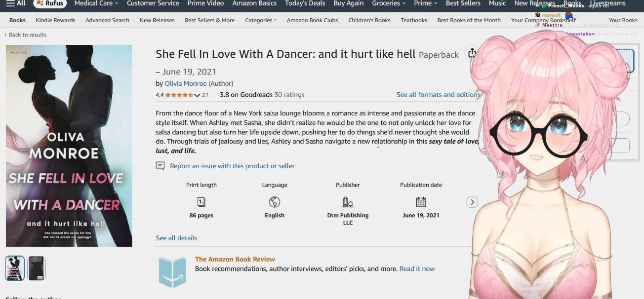Open Kindle Rewards
Screen dimensions: 644x299
coord(55,20)
